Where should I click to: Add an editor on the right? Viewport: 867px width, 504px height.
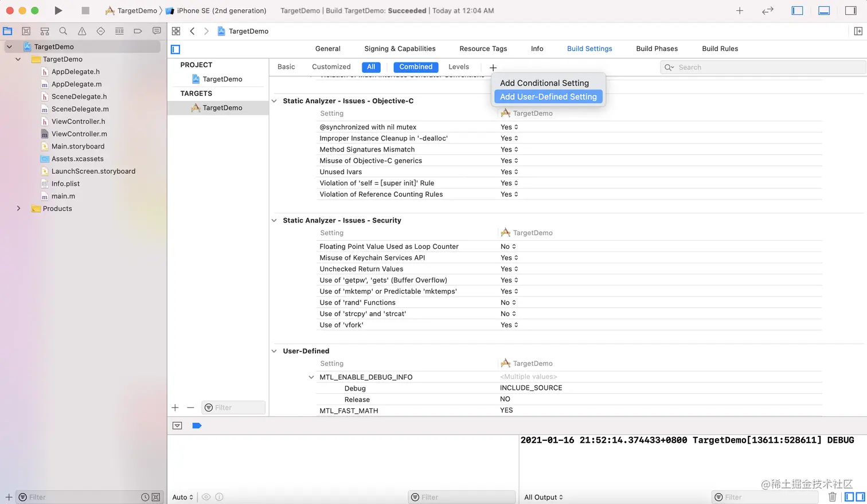click(x=858, y=31)
